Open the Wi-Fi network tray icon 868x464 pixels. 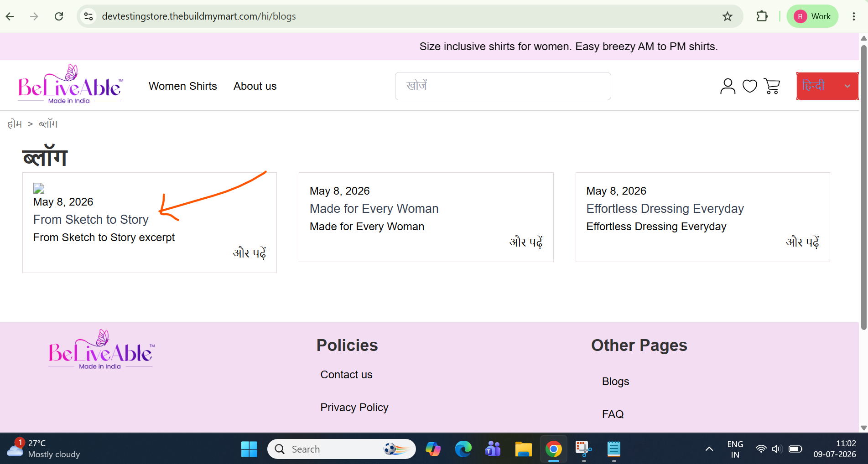click(761, 449)
